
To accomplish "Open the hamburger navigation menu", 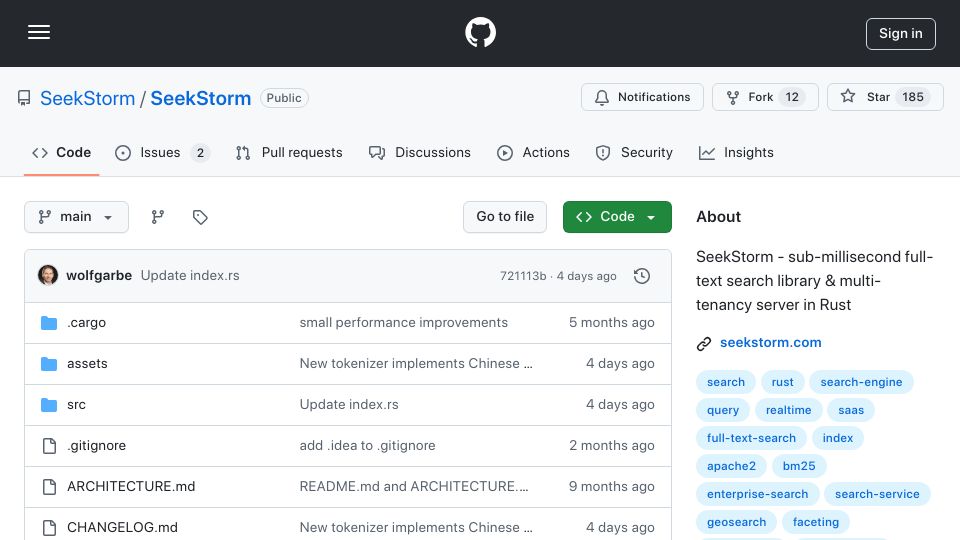I will tap(39, 32).
